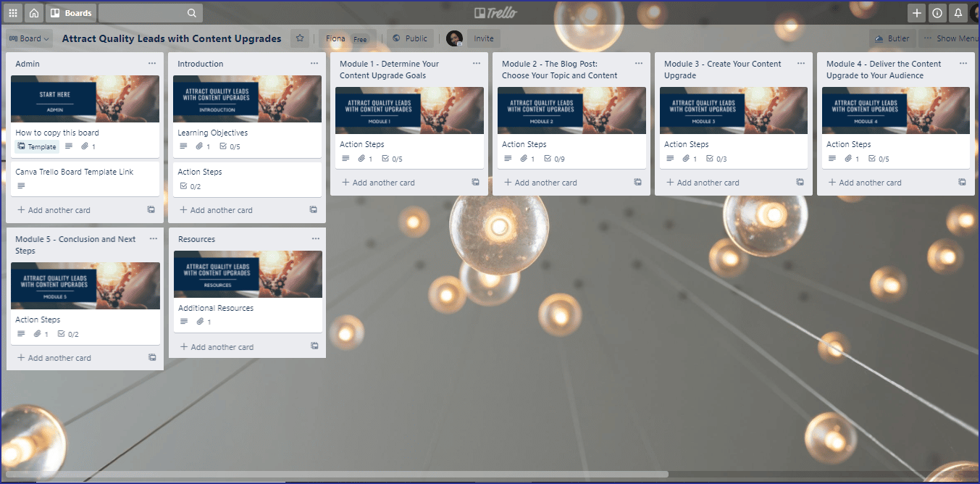Click checklist 0/3 badge in Module 3
This screenshot has width=980, height=484.
(716, 159)
